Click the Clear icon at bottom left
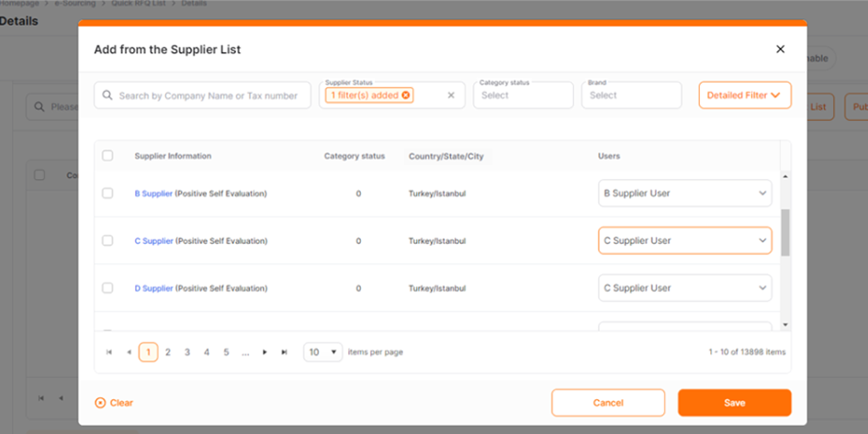The width and height of the screenshot is (868, 434). point(100,403)
